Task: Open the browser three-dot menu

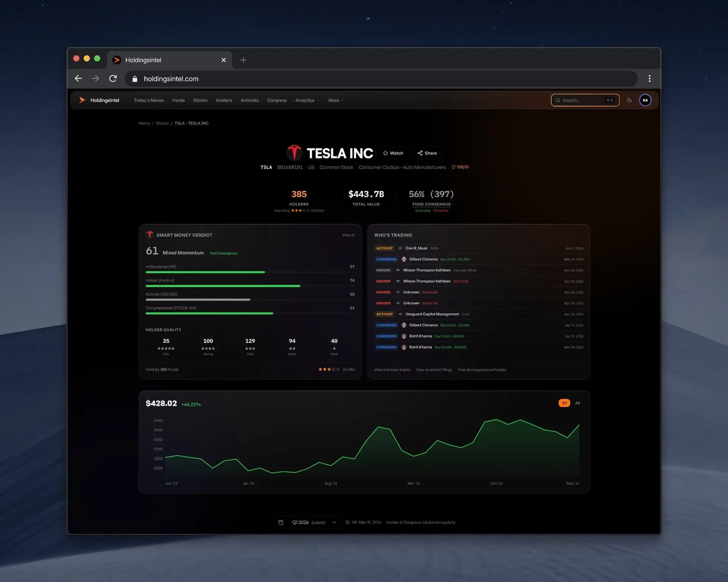Action: pyautogui.click(x=650, y=78)
